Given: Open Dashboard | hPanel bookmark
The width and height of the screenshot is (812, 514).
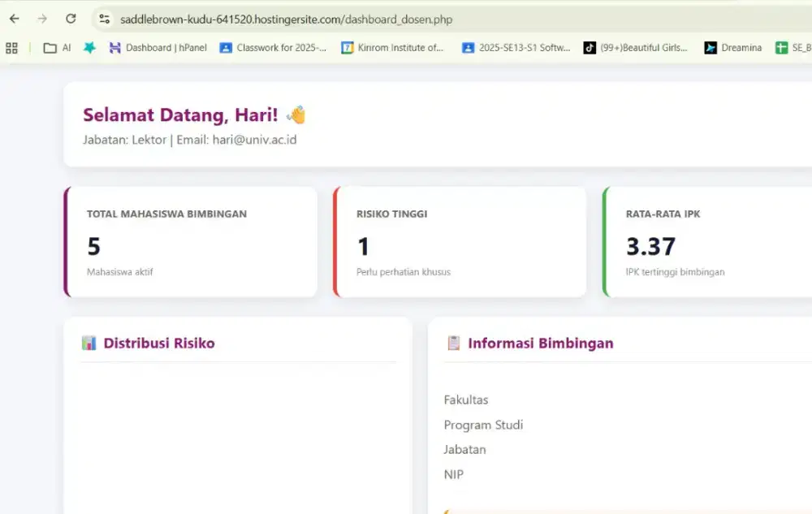Looking at the screenshot, I should 158,48.
